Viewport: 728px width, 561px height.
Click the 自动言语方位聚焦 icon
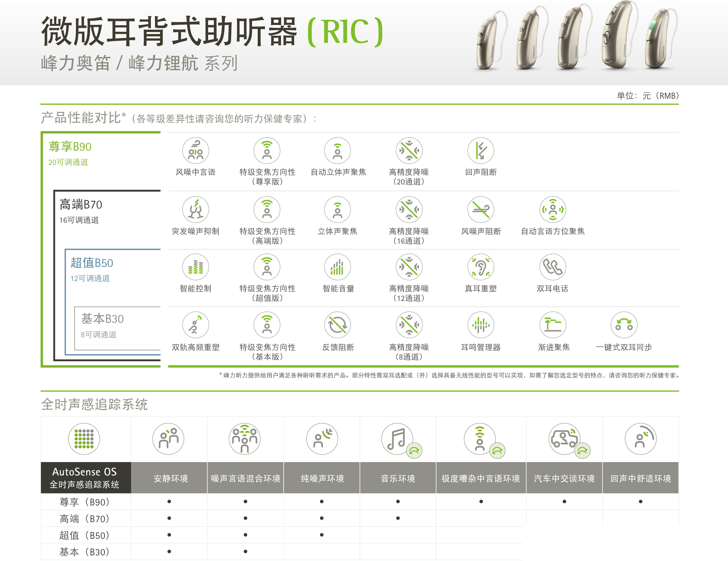click(553, 209)
